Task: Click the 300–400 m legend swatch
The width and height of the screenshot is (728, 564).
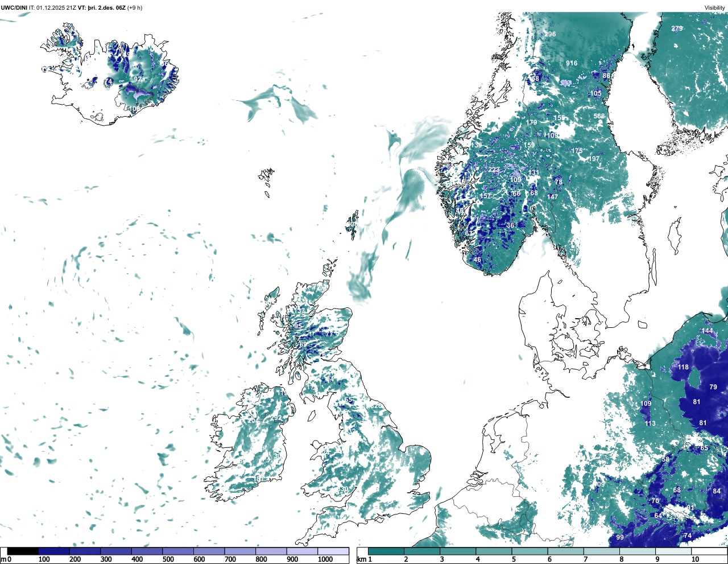Action: 116,551
